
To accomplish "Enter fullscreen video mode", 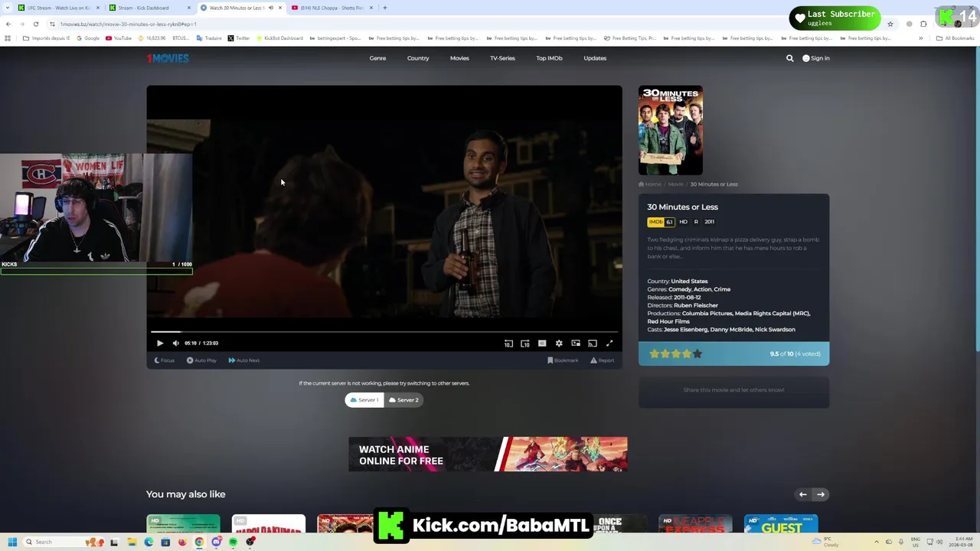I will tap(609, 344).
